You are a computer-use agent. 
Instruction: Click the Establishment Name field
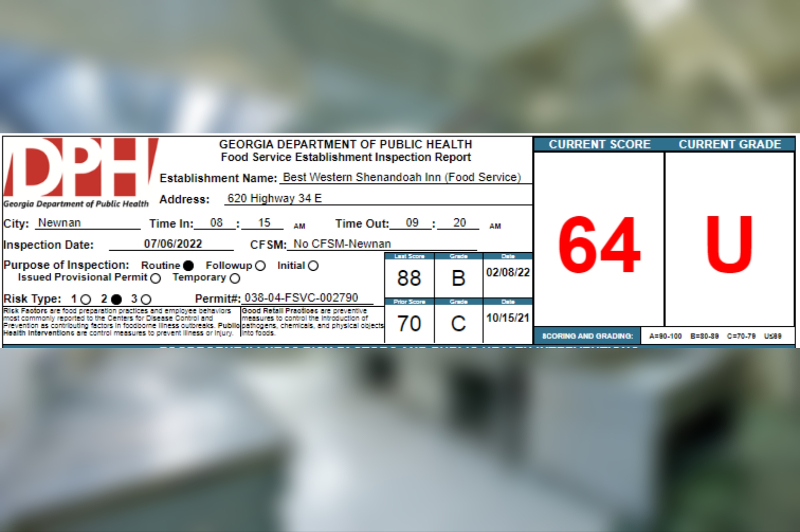(x=401, y=177)
